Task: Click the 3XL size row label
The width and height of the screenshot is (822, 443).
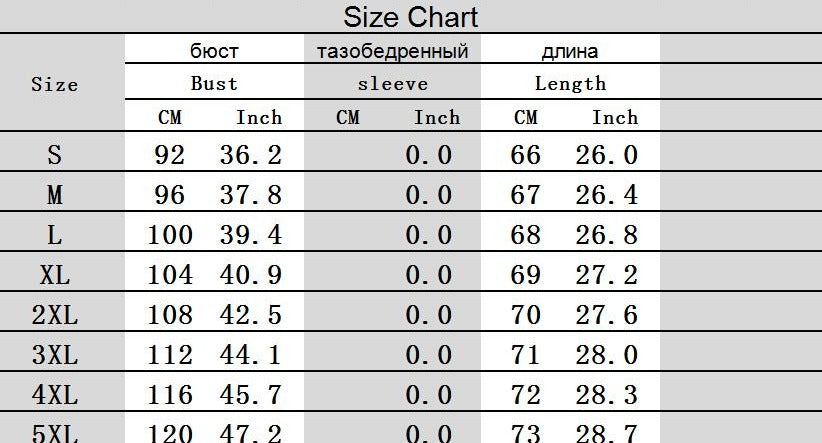Action: coord(54,355)
